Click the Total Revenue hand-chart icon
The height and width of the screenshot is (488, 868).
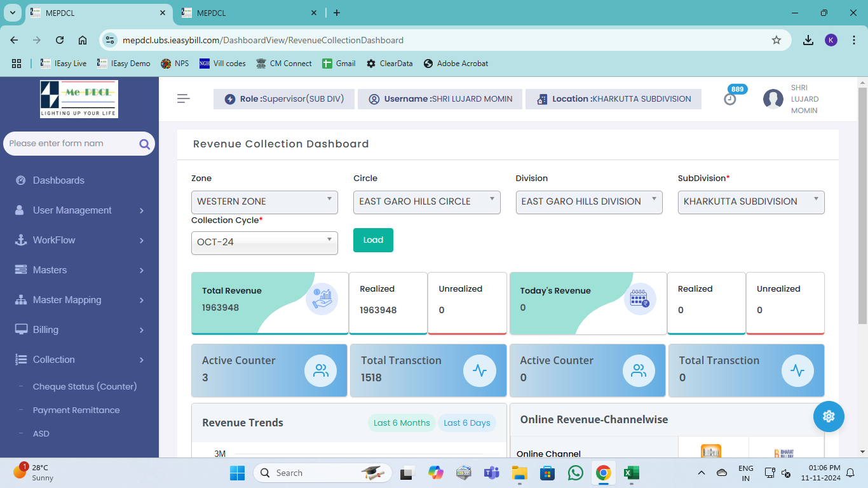pyautogui.click(x=322, y=299)
